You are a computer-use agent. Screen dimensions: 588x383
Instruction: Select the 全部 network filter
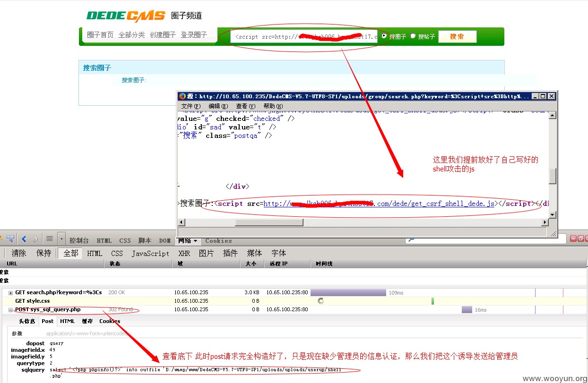[x=71, y=253]
